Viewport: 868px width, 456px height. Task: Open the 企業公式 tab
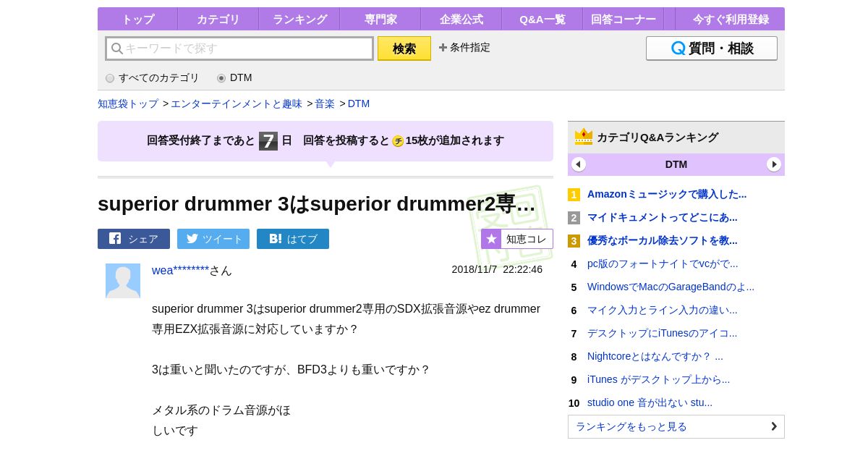[461, 20]
